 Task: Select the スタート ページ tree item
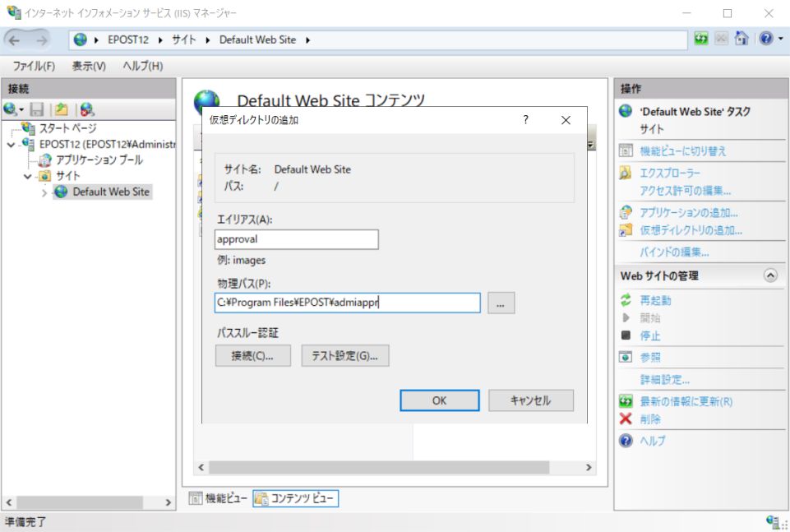tap(67, 128)
